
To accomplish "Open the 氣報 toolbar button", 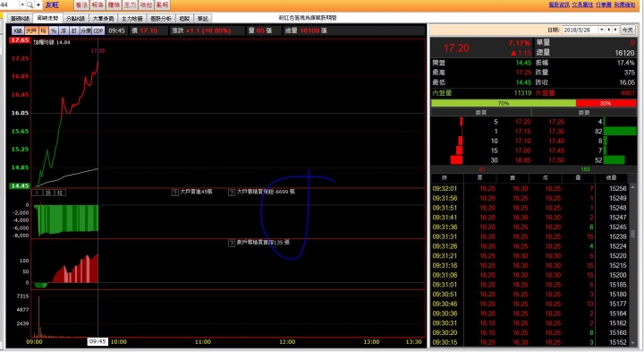I will pos(162,5).
